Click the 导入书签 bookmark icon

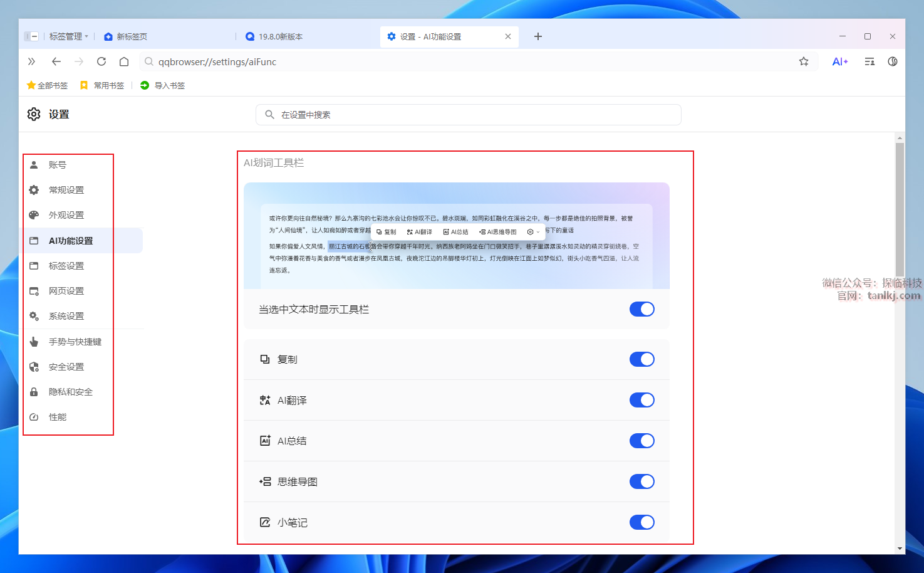point(145,85)
